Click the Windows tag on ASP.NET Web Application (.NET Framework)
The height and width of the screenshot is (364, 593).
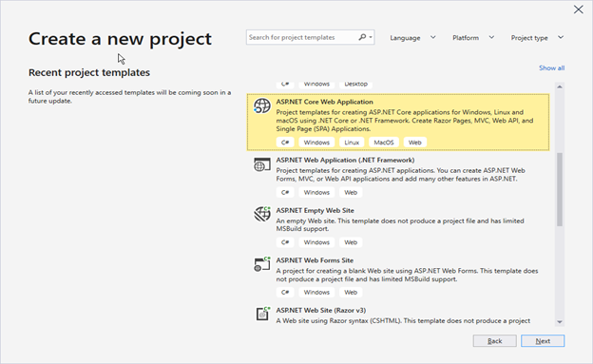[x=316, y=192]
